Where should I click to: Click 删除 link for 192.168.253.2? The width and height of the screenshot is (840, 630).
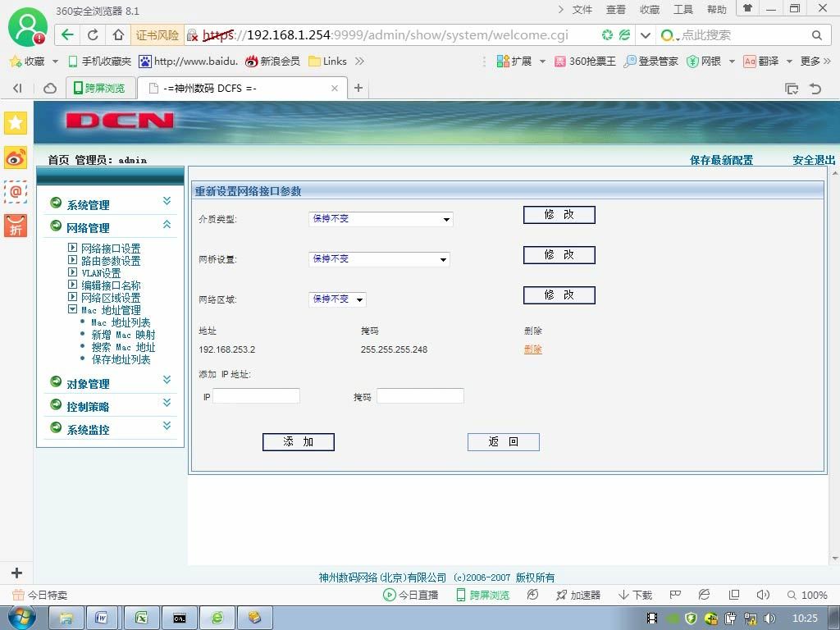[533, 349]
